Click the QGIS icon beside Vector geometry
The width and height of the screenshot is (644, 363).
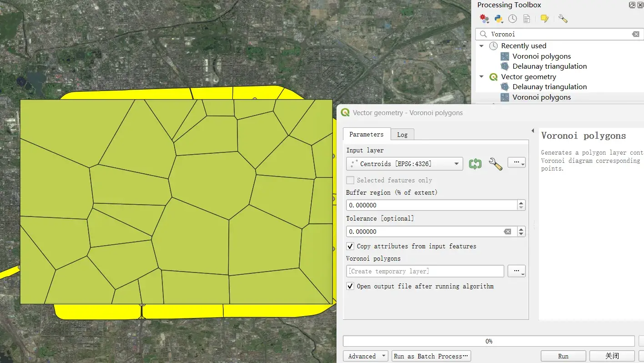[x=493, y=77]
